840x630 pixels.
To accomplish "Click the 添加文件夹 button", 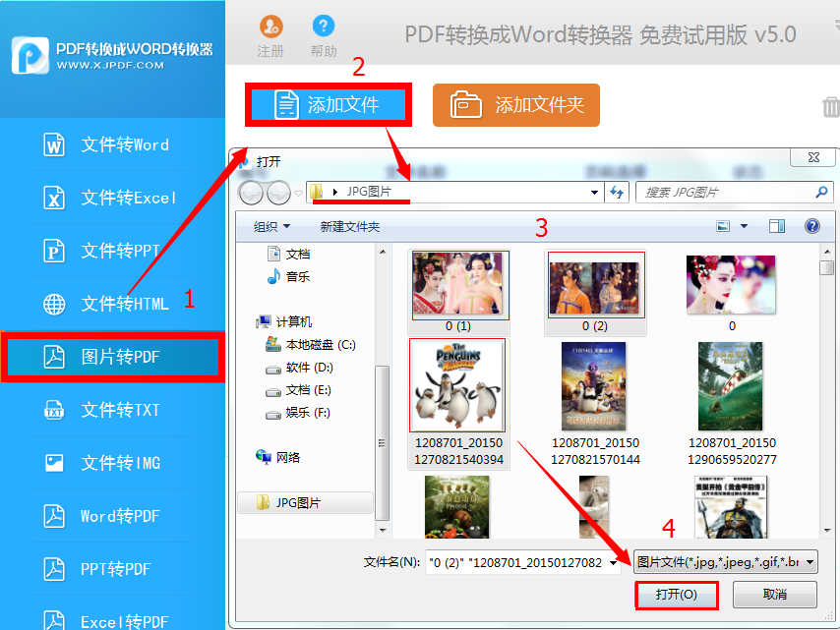I will coord(515,105).
